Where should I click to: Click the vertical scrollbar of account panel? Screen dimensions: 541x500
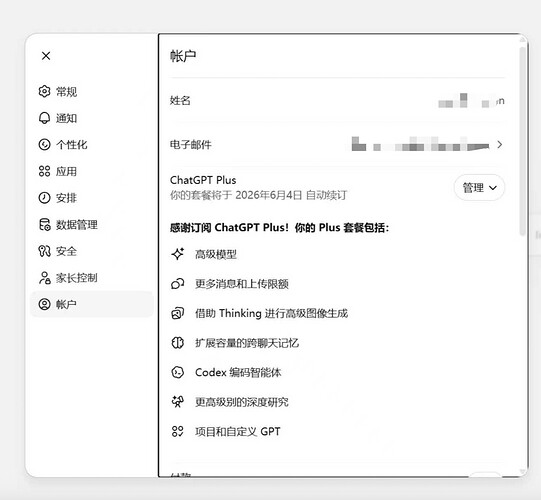(x=522, y=141)
